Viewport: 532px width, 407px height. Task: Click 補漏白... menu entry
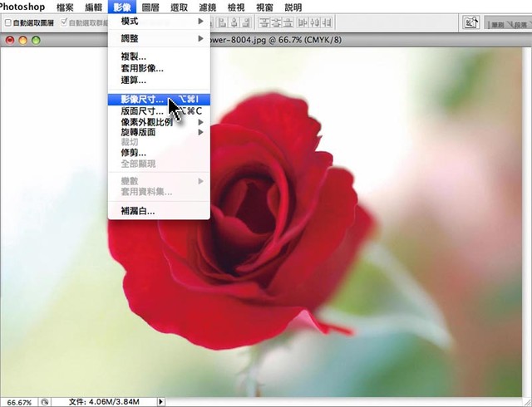138,211
